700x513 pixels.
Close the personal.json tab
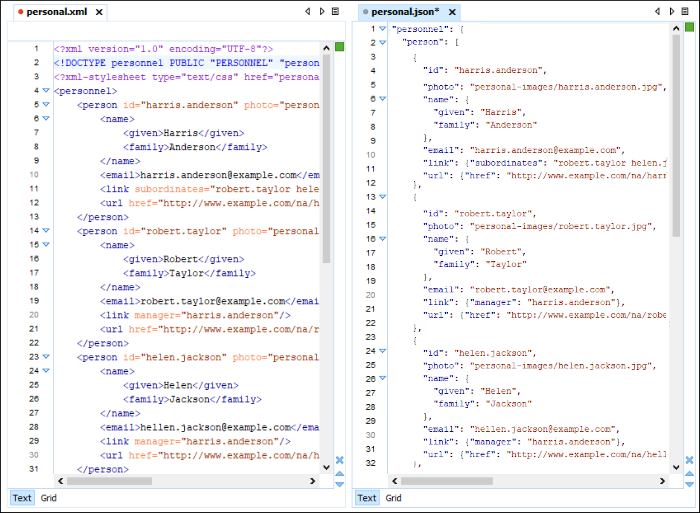(453, 12)
